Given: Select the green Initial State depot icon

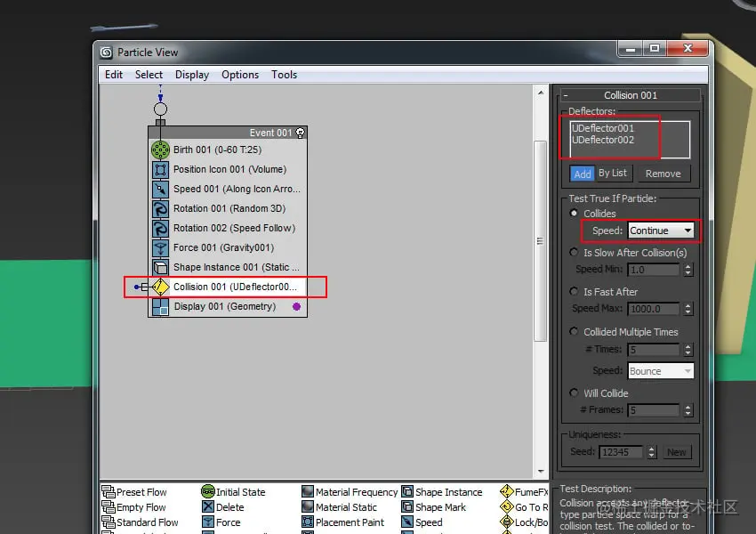Looking at the screenshot, I should click(208, 491).
